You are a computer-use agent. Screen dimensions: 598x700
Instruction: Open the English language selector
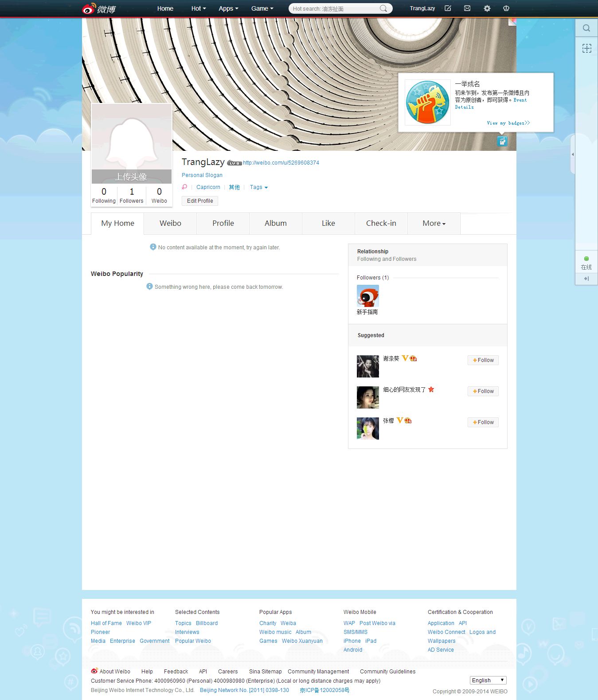[x=488, y=680]
